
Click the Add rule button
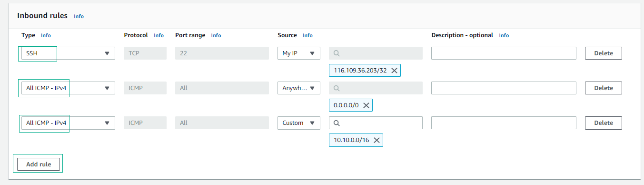coord(38,164)
